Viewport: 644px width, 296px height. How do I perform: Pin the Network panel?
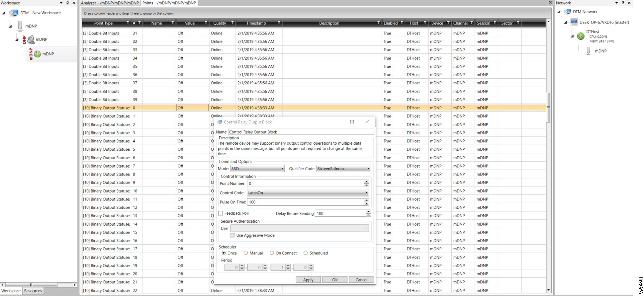(623, 3)
